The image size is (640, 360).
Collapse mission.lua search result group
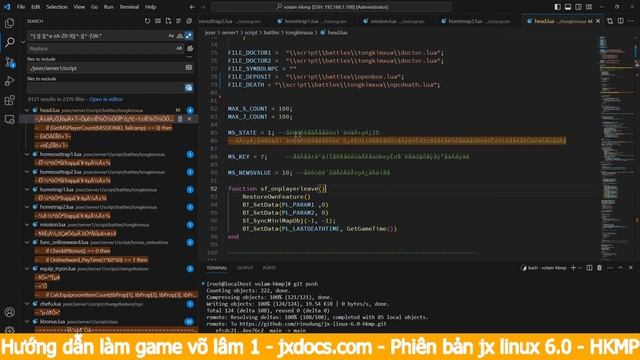pos(27,224)
